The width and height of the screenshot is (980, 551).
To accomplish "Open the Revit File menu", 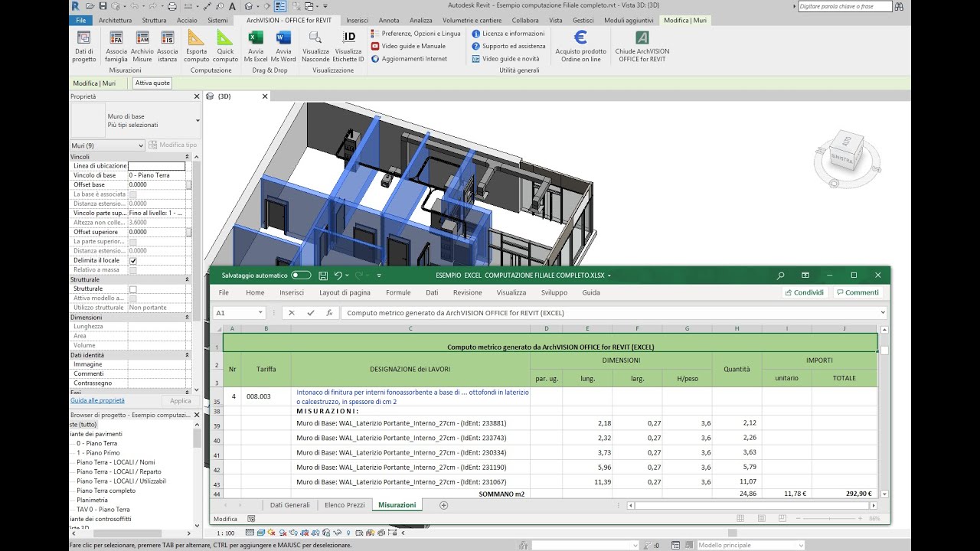I will click(80, 20).
